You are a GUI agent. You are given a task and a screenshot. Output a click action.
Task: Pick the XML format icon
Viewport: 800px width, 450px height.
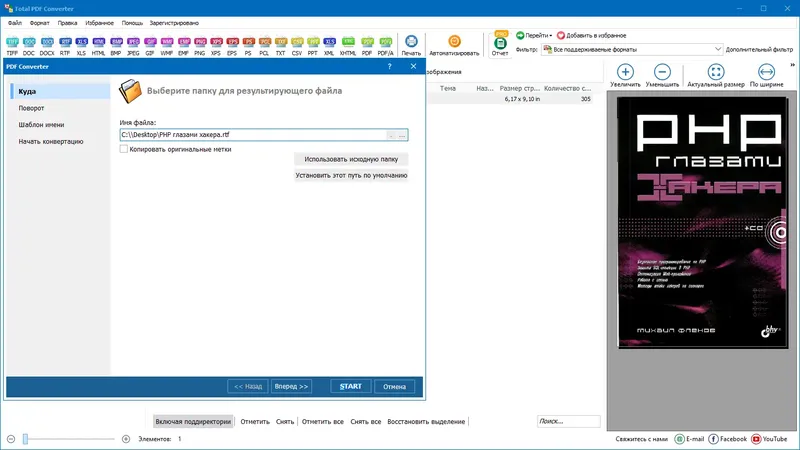pyautogui.click(x=329, y=45)
